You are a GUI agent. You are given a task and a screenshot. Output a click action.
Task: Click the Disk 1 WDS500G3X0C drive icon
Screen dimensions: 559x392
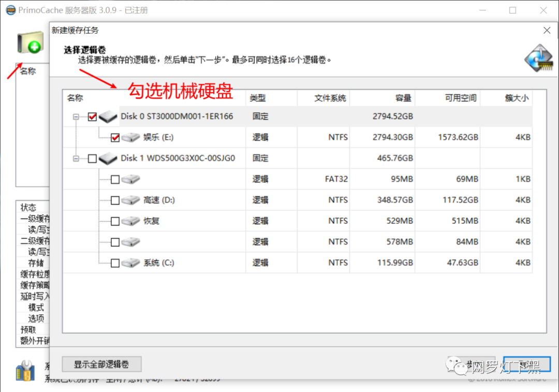point(108,158)
